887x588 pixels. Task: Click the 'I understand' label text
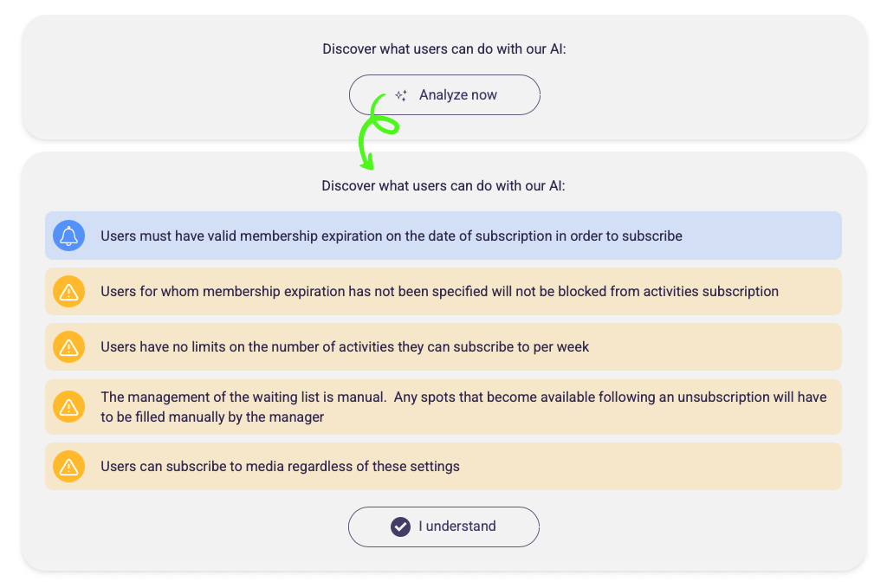[x=456, y=527]
